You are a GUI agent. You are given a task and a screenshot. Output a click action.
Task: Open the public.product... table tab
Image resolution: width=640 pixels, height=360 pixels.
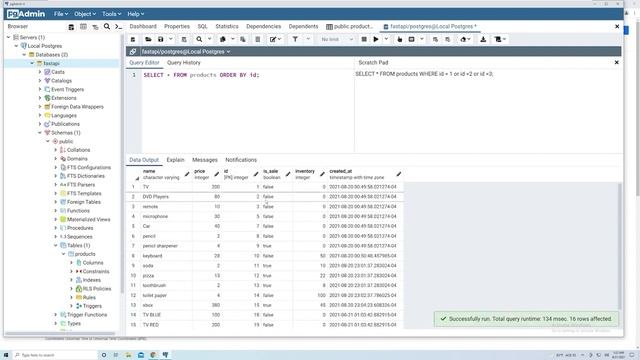[350, 27]
